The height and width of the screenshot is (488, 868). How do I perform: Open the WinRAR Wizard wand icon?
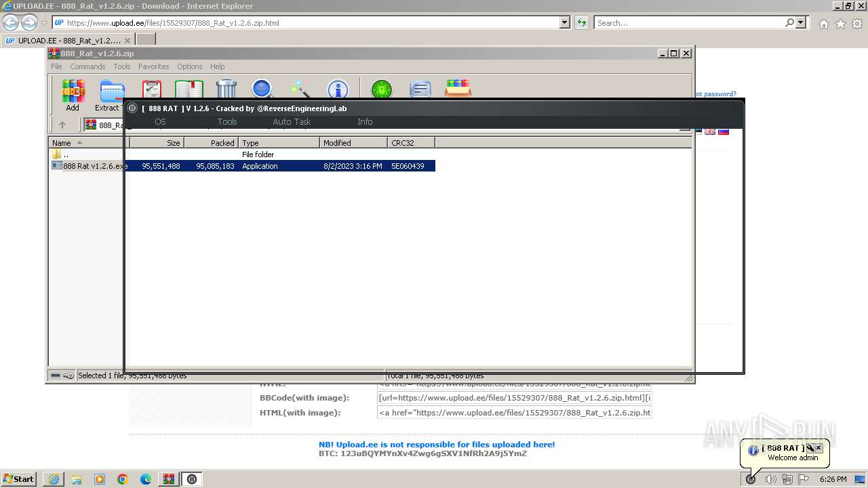(x=300, y=89)
